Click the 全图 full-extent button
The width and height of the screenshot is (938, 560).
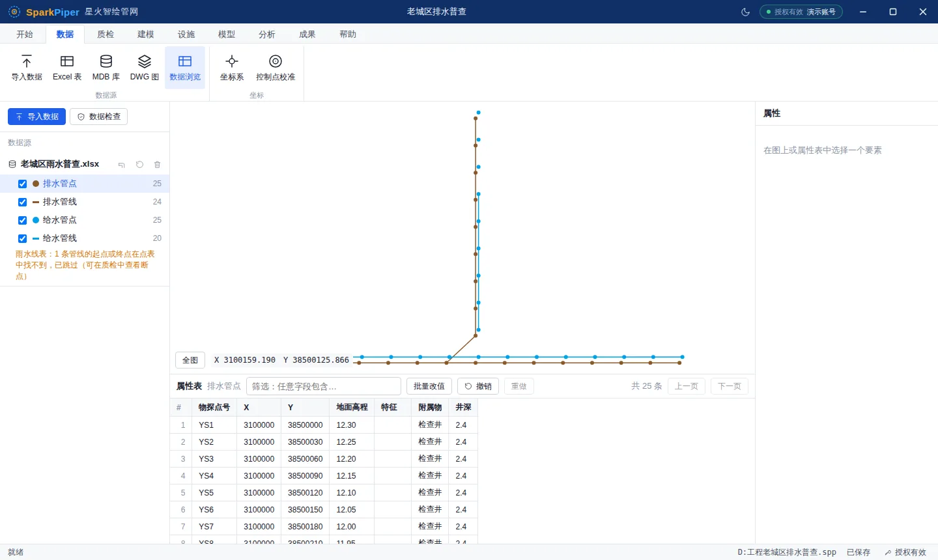pyautogui.click(x=190, y=360)
